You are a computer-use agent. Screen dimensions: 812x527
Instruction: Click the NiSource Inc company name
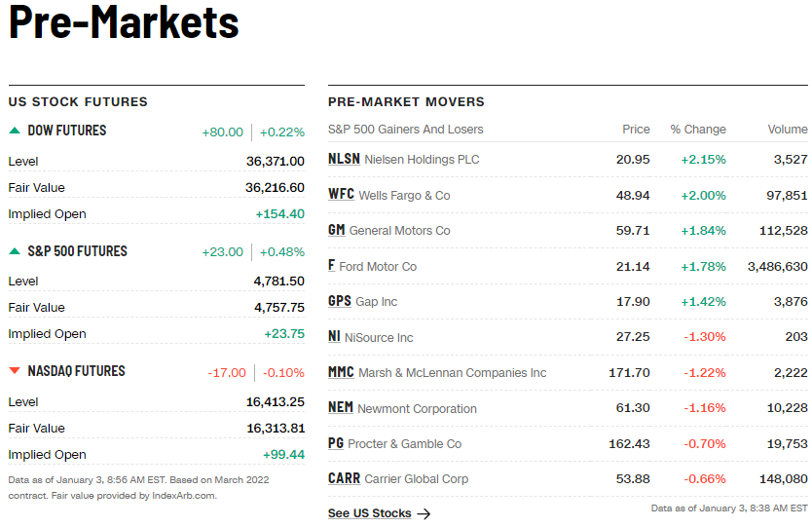click(x=379, y=338)
